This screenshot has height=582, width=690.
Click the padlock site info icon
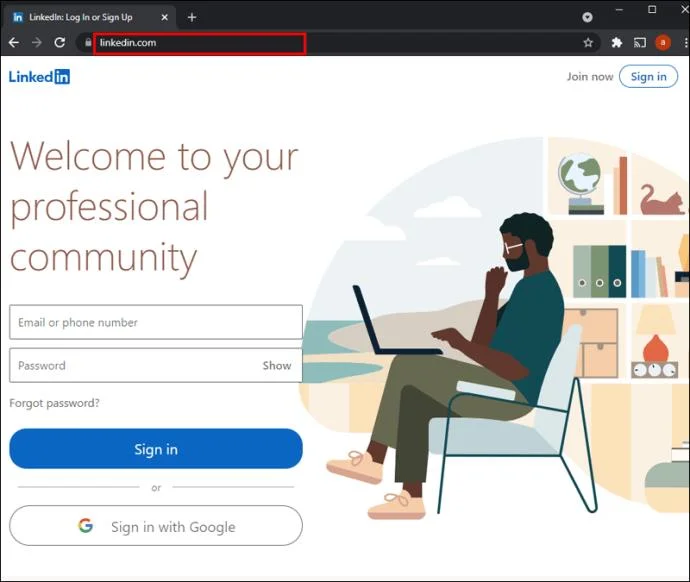pyautogui.click(x=88, y=42)
